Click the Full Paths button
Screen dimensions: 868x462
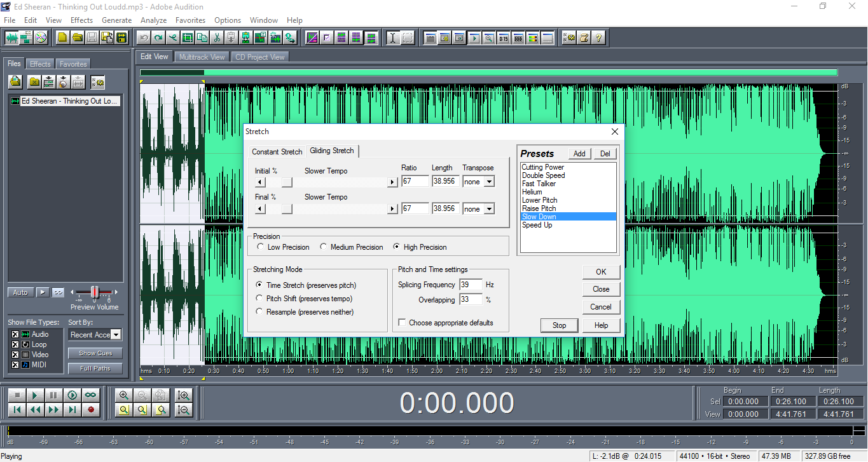tap(95, 369)
